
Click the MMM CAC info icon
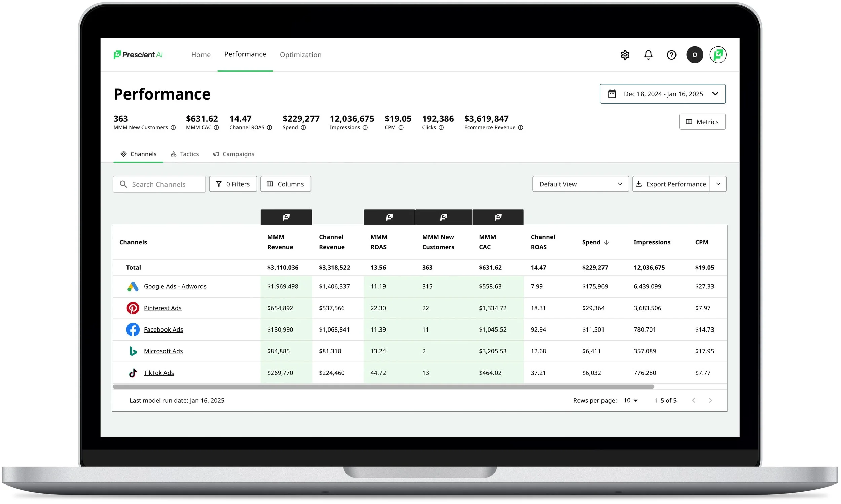tap(216, 128)
